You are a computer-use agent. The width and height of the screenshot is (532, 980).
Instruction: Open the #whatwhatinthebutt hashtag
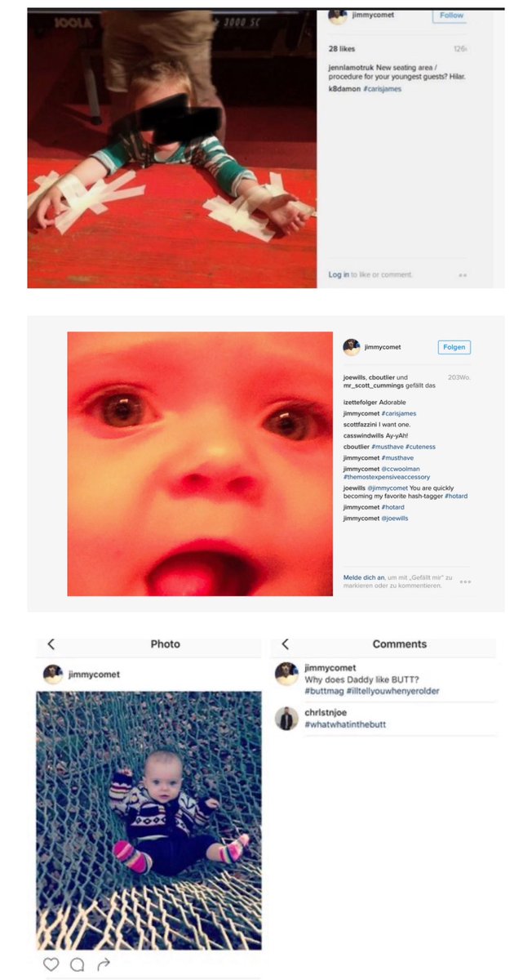pos(345,724)
